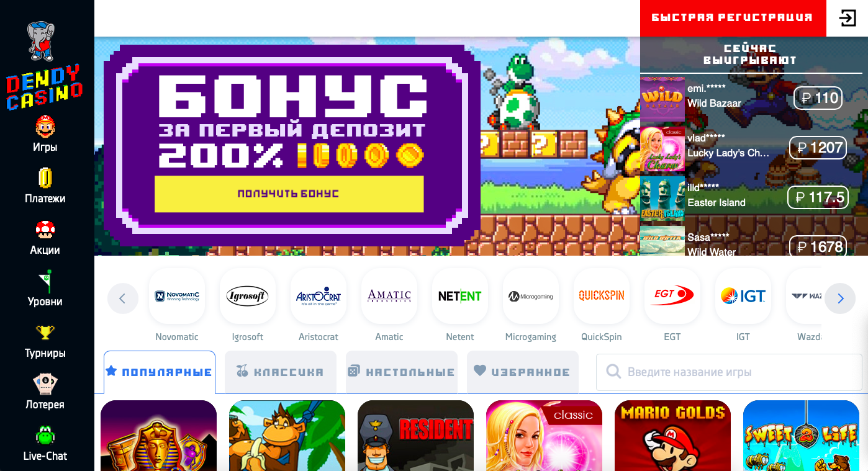Open Турниры via the trophy icon
The height and width of the screenshot is (471, 868).
coord(45,339)
